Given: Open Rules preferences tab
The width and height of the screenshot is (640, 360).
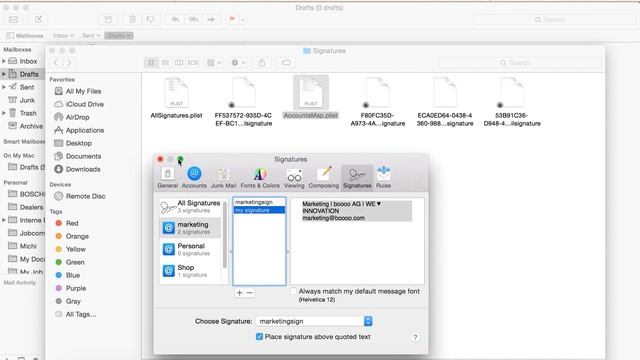Looking at the screenshot, I should click(x=383, y=177).
